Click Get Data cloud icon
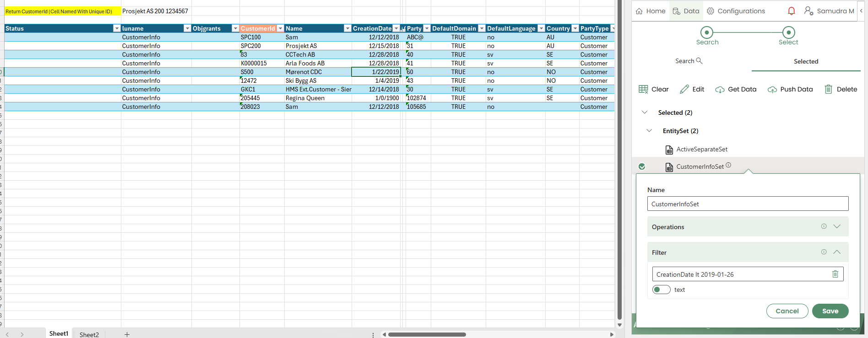 (x=720, y=90)
